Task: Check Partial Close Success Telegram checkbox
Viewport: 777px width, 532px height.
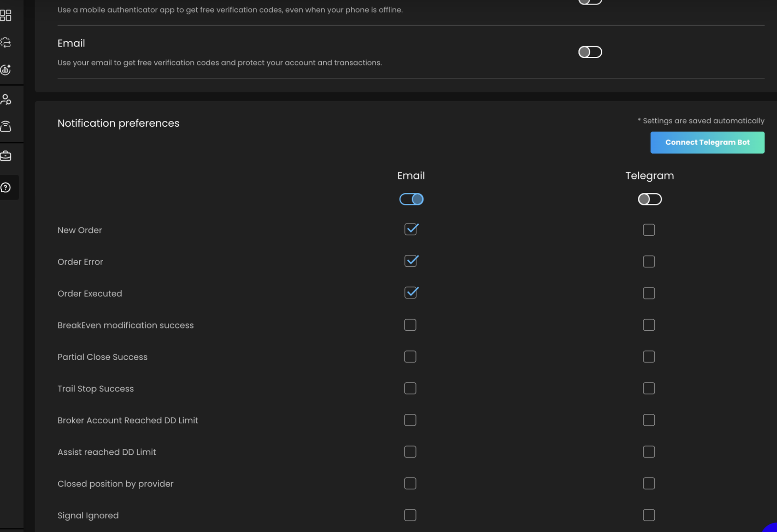Action: [649, 357]
